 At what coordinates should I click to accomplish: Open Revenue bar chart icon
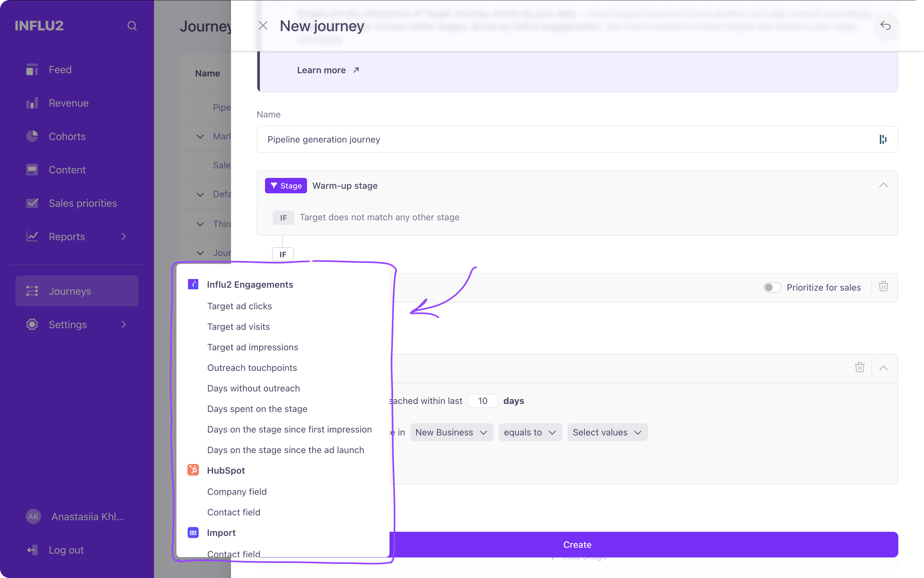coord(32,103)
